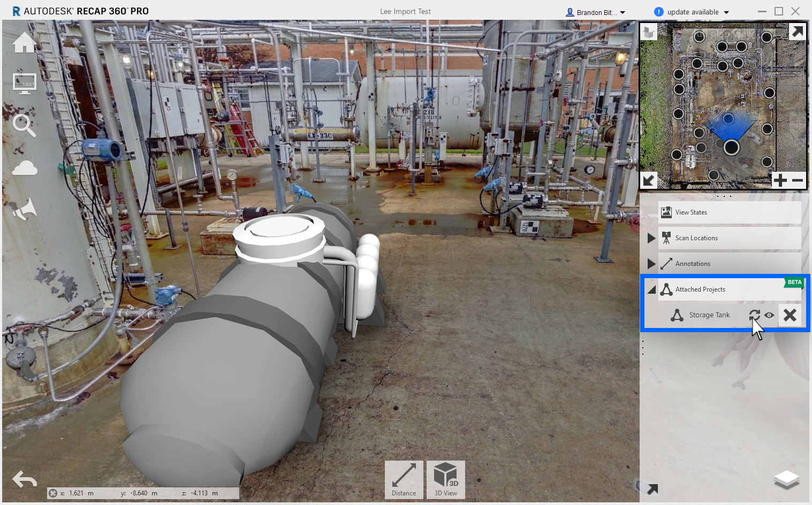Refresh the Storage Tank attached project
The height and width of the screenshot is (505, 812).
pos(754,315)
